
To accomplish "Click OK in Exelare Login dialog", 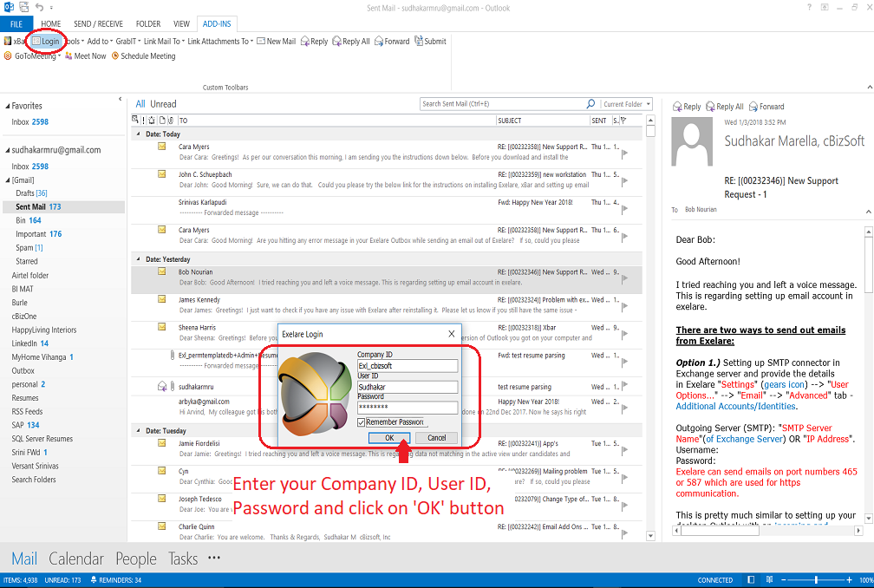I will [x=389, y=437].
